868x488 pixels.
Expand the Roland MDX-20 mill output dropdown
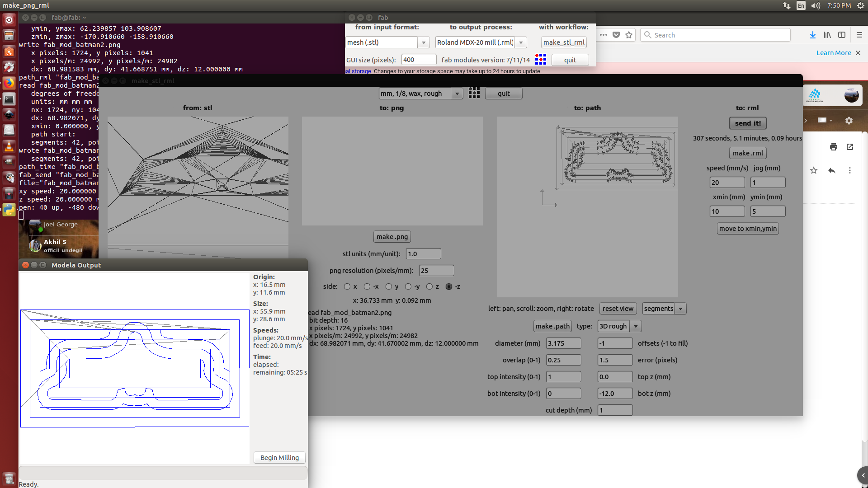click(x=521, y=42)
